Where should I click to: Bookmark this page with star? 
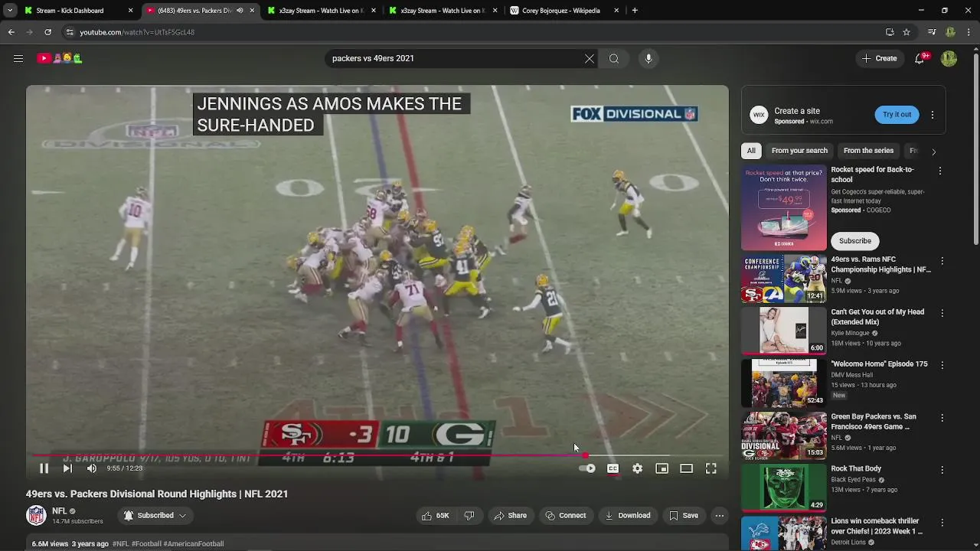(906, 32)
